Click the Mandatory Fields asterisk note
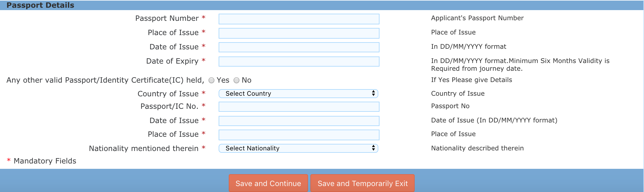 tap(42, 161)
